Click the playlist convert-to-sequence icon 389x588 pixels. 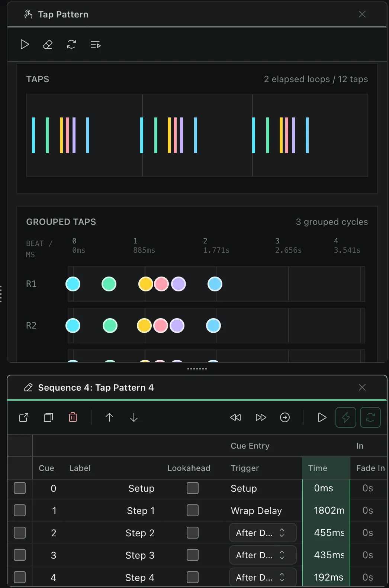click(96, 45)
